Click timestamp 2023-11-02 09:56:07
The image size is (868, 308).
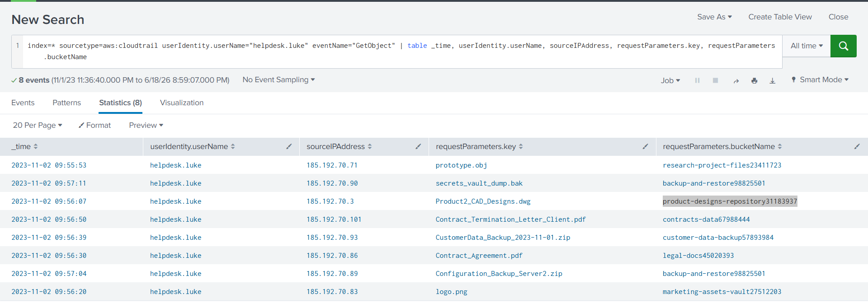[49, 201]
